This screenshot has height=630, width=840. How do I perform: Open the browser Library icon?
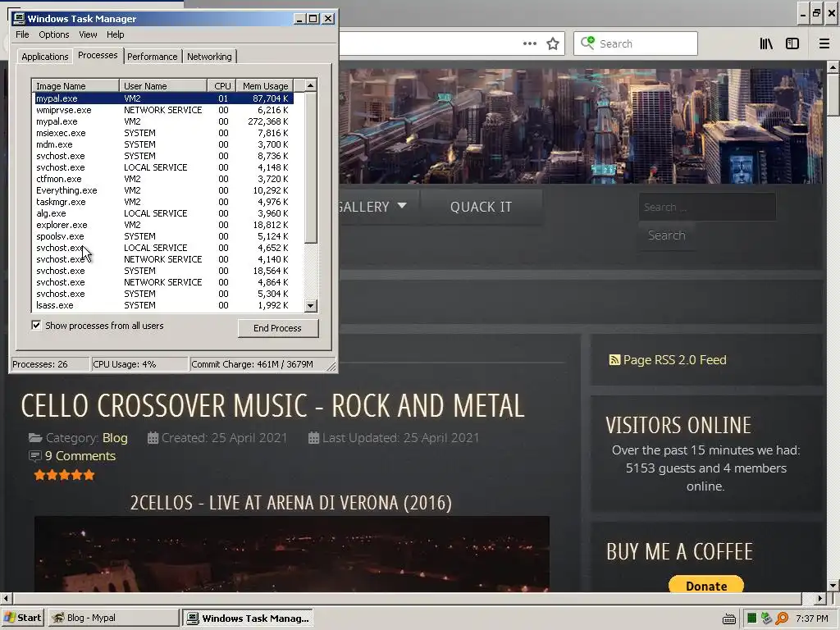pos(766,43)
